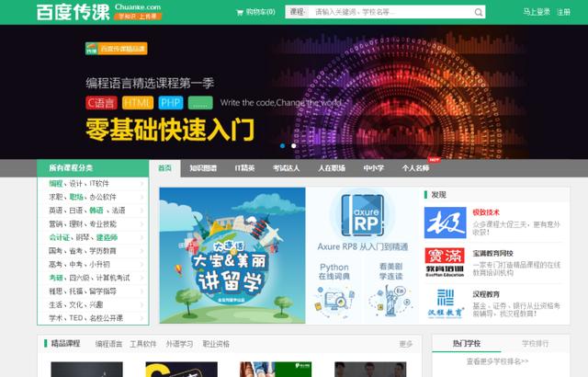Expand the 营销、理财、专业技能 category arrow
This screenshot has width=588, height=377.
[142, 224]
